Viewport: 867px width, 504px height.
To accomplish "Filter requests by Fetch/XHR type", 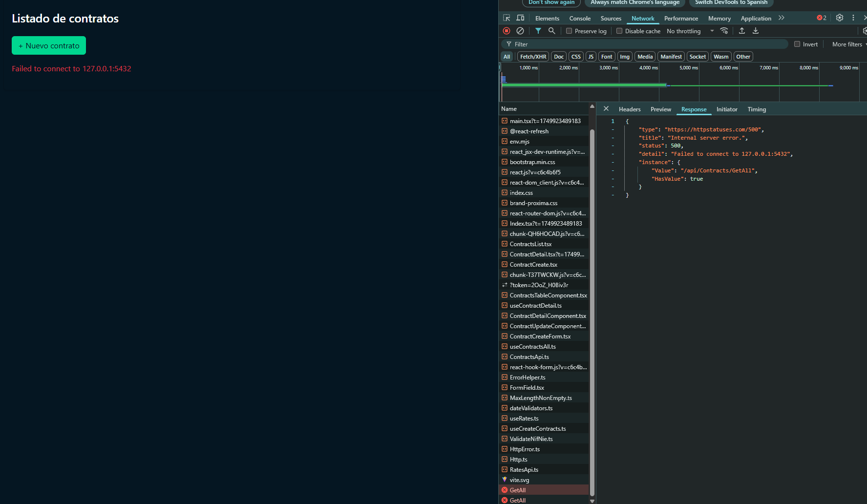I will point(533,57).
